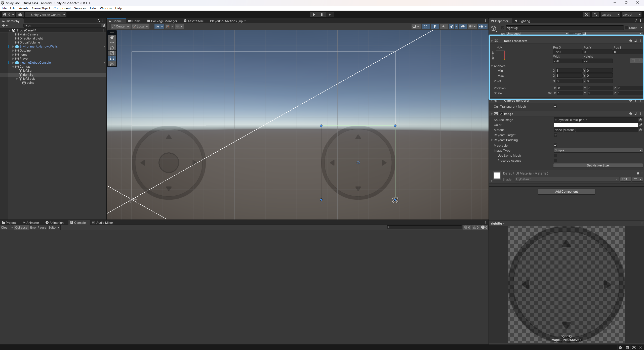Image resolution: width=644 pixels, height=350 pixels.
Task: Select the Scale tool
Action: click(112, 53)
